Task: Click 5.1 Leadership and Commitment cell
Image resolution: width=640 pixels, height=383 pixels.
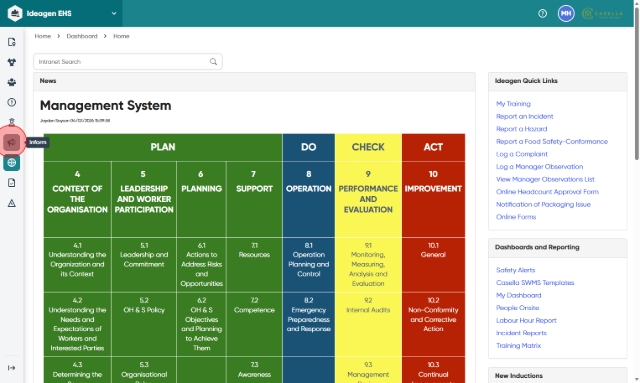Action: point(144,265)
